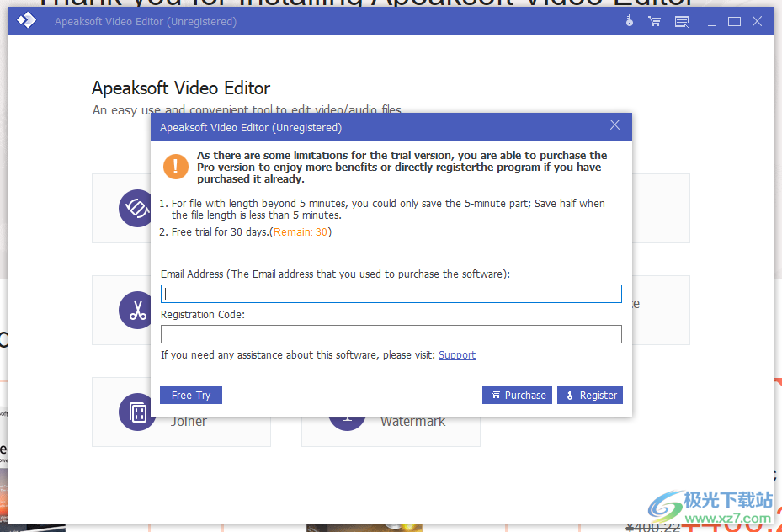Viewport: 782px width, 532px height.
Task: Click the register key icon in title bar
Action: (630, 21)
